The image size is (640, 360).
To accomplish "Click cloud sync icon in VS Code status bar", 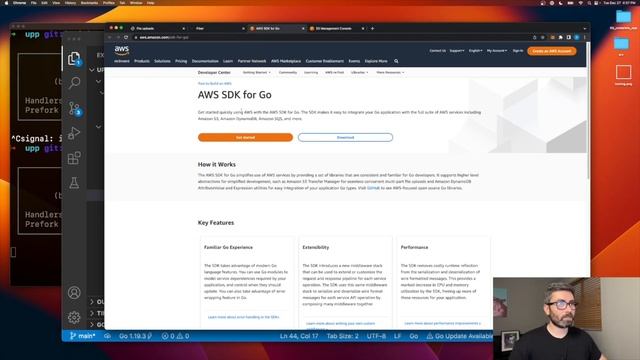I will (107, 336).
